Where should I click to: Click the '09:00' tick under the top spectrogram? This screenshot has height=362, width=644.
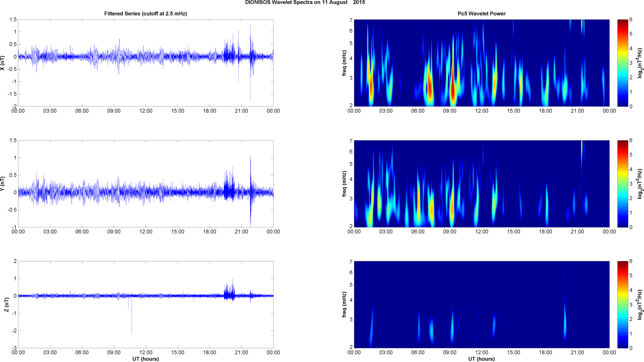450,111
